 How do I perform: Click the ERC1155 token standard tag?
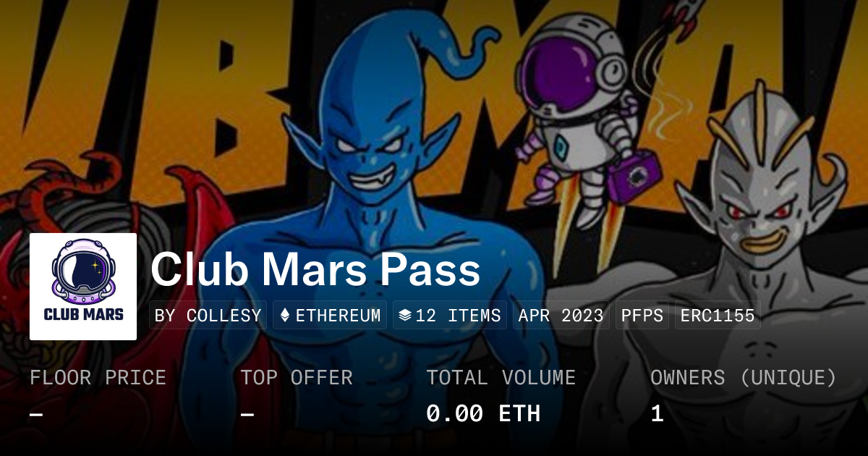click(x=718, y=316)
